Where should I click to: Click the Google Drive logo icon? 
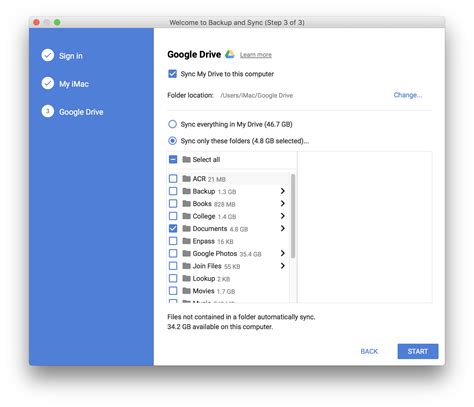tap(230, 54)
